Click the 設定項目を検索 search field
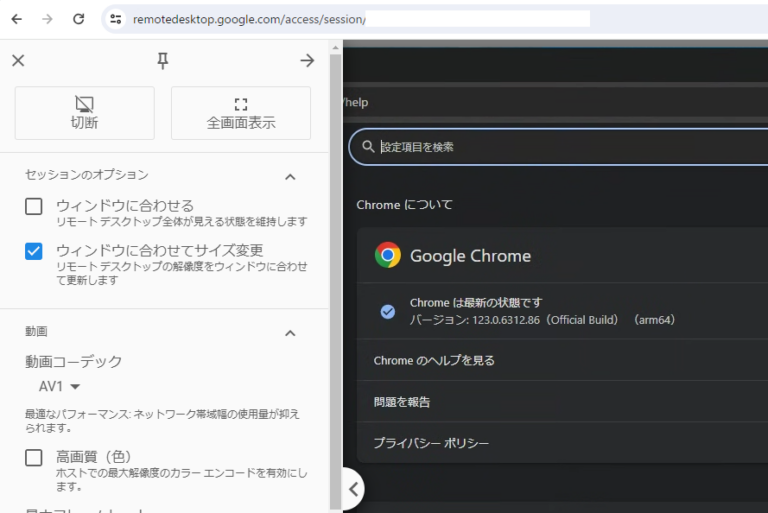This screenshot has width=768, height=513. [558, 147]
